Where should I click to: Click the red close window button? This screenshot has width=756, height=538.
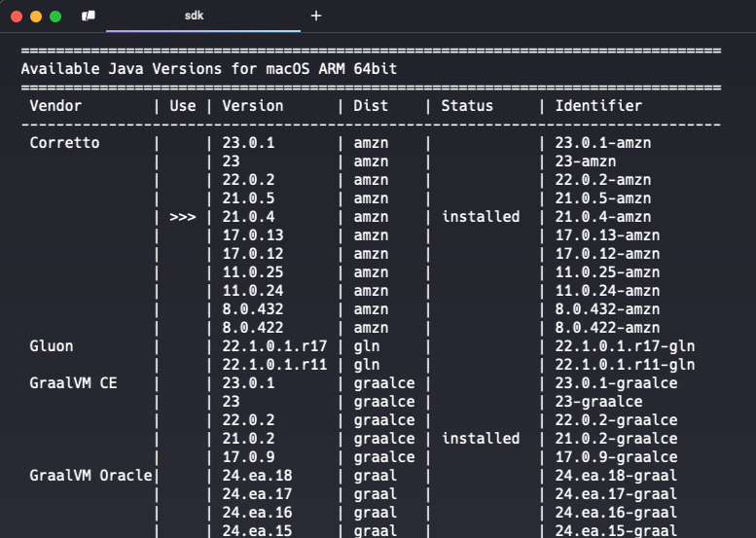[17, 17]
